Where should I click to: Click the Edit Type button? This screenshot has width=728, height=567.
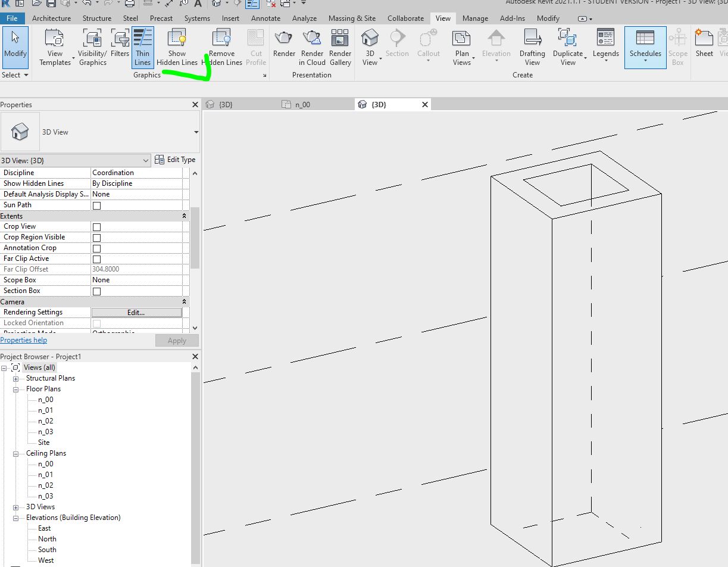(x=176, y=160)
